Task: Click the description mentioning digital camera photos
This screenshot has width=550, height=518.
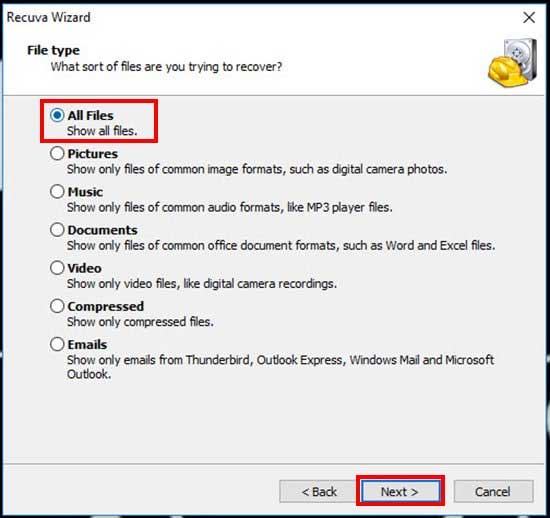Action: (257, 169)
